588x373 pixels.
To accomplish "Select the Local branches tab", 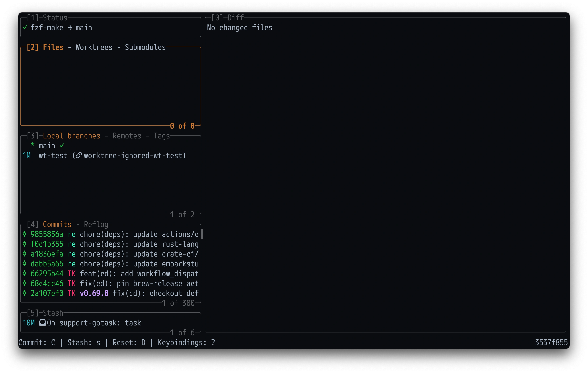I will 72,136.
